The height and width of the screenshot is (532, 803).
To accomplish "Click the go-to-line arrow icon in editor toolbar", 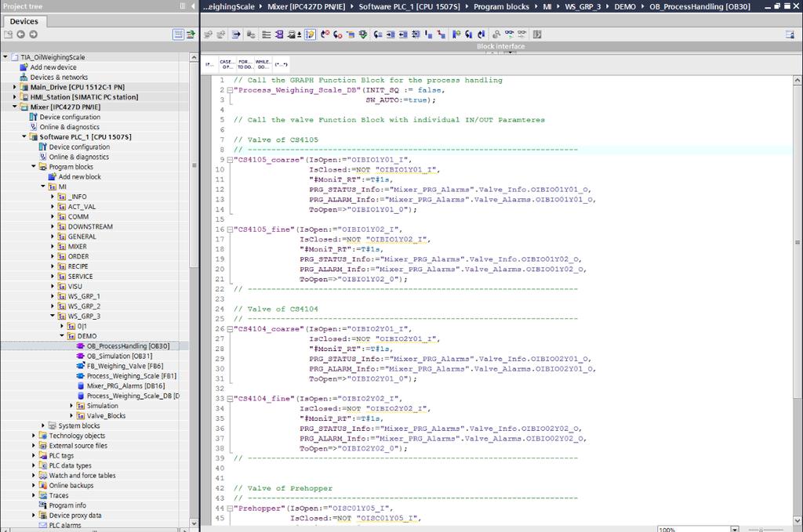I will coord(236,34).
